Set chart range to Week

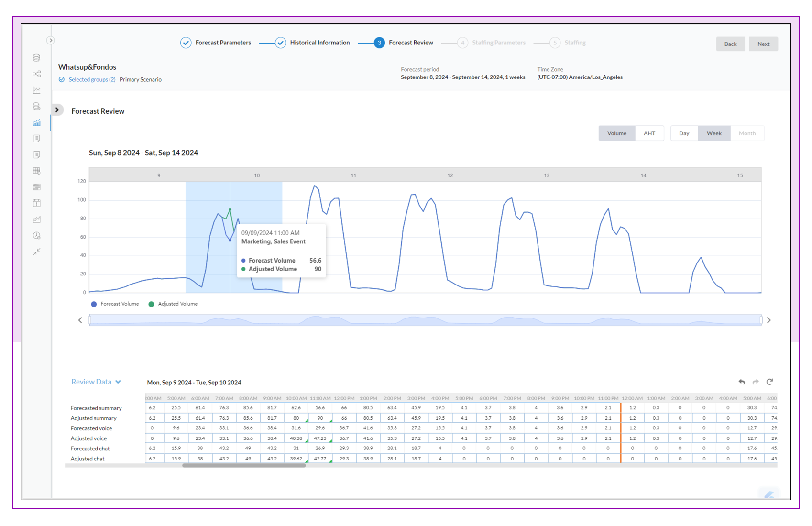point(714,133)
